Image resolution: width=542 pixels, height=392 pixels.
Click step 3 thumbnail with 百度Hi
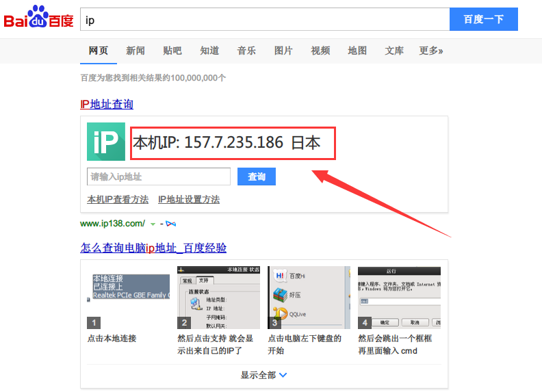click(x=309, y=298)
